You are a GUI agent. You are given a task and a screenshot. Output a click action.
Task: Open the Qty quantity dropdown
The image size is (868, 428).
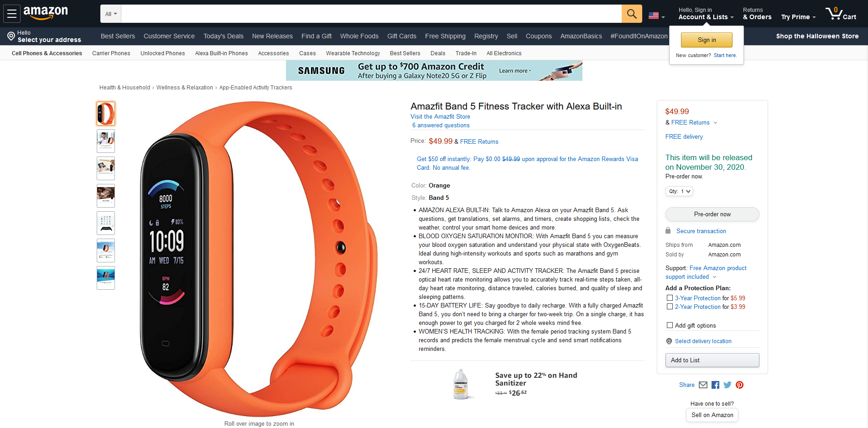[679, 191]
